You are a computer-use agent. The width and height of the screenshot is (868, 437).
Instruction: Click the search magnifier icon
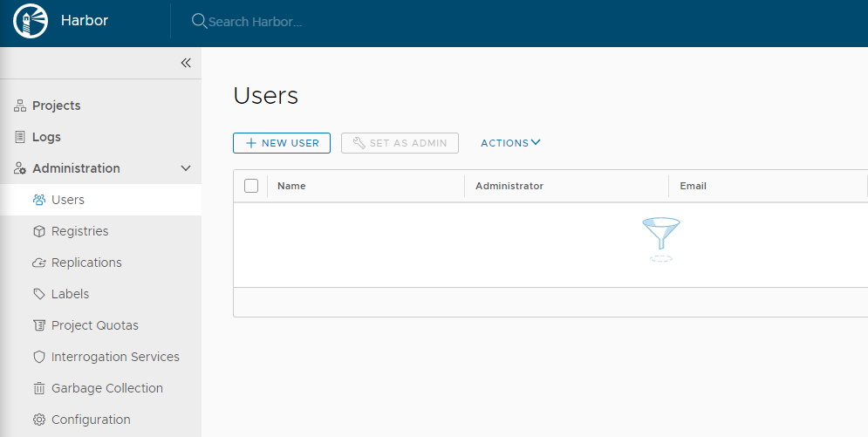pyautogui.click(x=199, y=21)
